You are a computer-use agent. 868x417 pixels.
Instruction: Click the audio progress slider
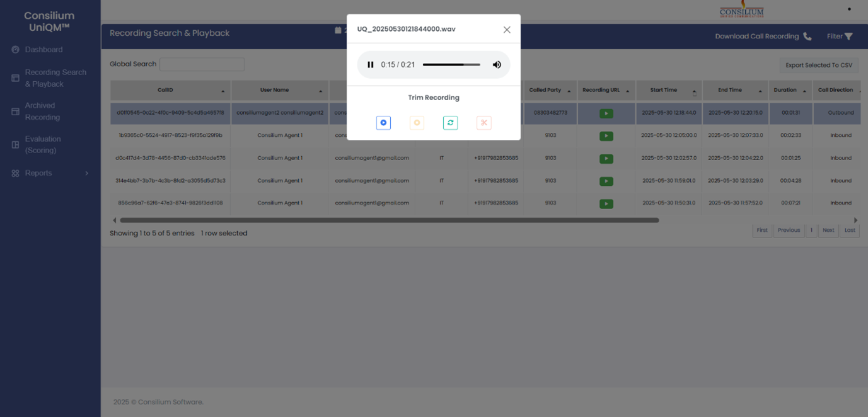451,65
